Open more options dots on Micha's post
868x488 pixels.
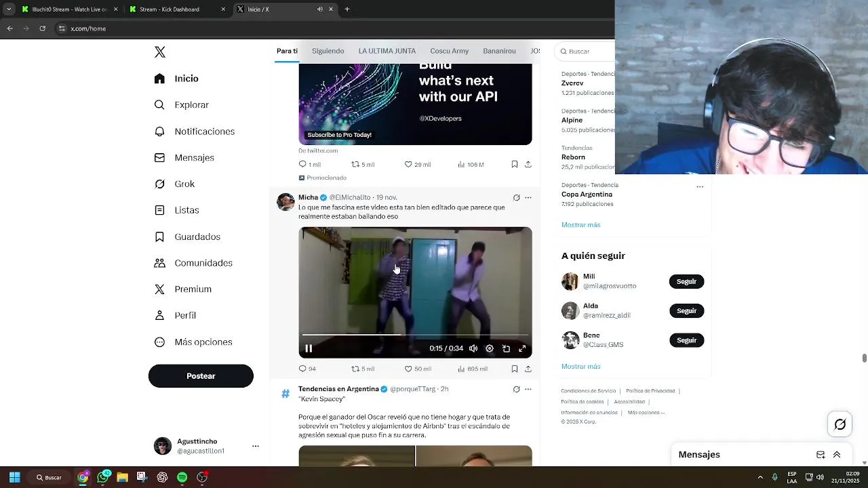click(528, 198)
